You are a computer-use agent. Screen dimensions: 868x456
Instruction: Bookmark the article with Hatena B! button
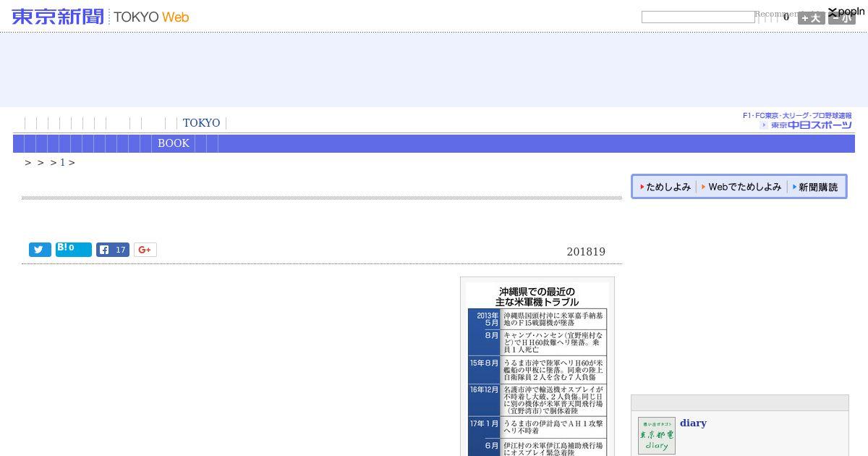pos(74,250)
